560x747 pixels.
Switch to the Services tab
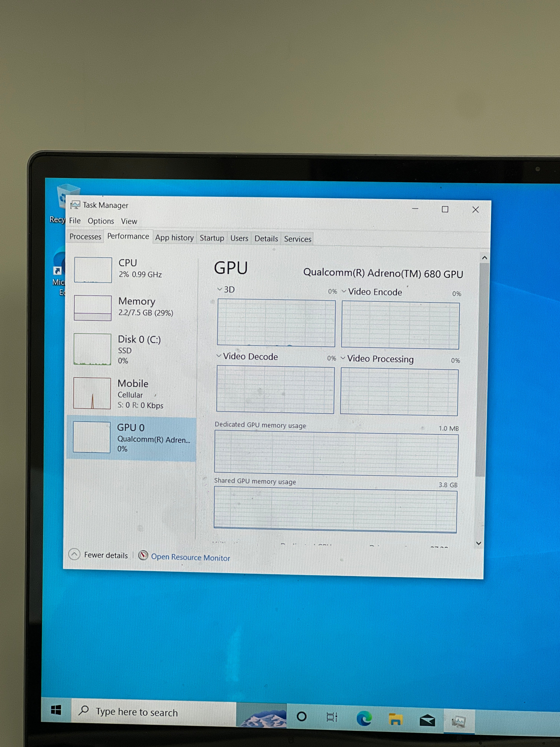[x=297, y=239]
